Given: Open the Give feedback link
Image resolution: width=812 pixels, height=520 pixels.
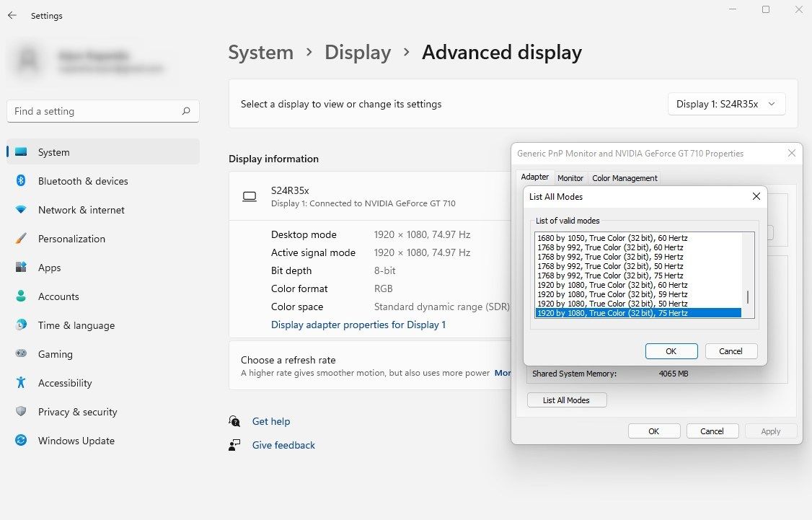Looking at the screenshot, I should pos(283,445).
